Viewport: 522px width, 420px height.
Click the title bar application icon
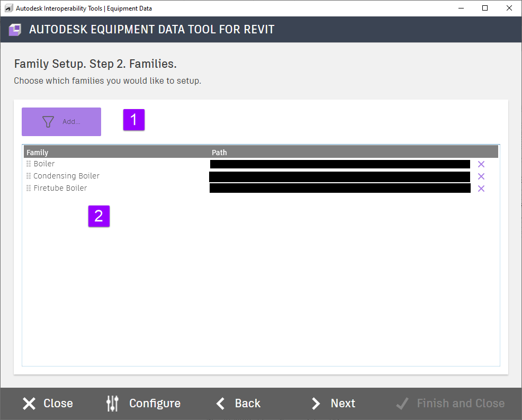[x=9, y=8]
